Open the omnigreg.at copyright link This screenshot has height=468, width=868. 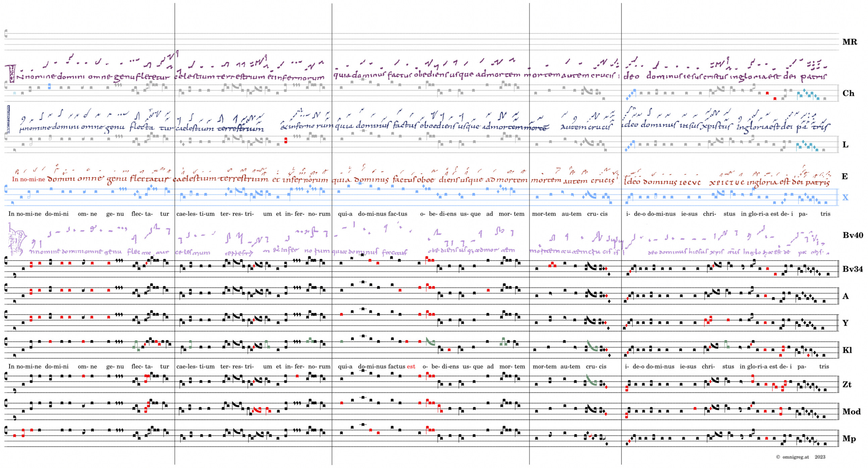click(796, 457)
